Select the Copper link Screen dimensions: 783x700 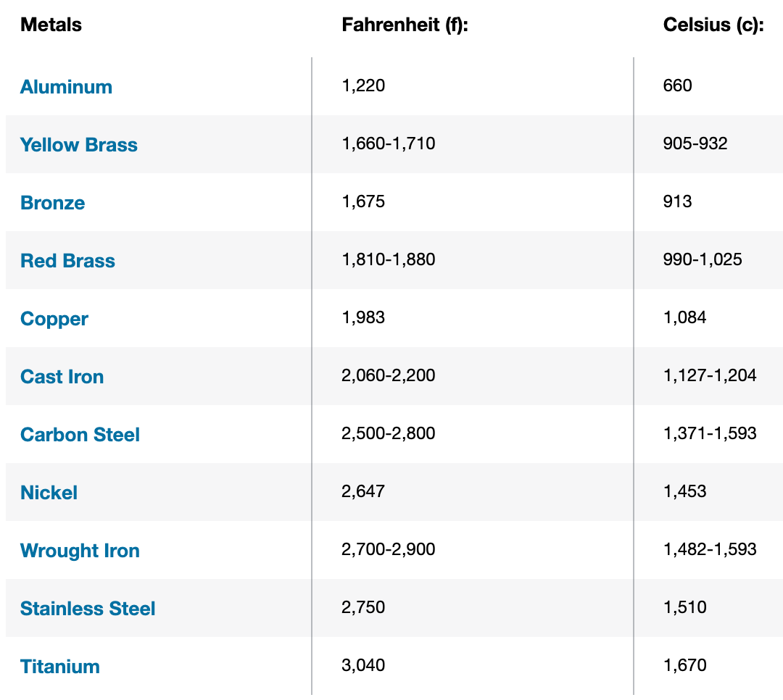[x=54, y=319]
